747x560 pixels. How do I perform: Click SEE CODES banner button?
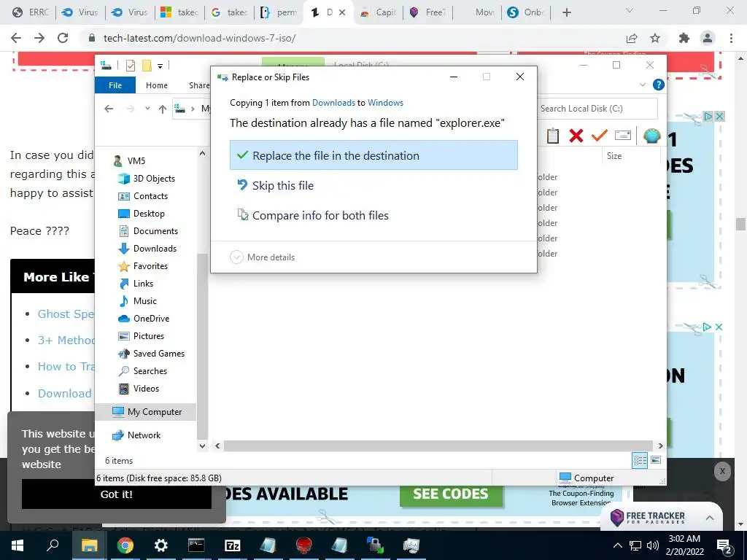point(451,494)
